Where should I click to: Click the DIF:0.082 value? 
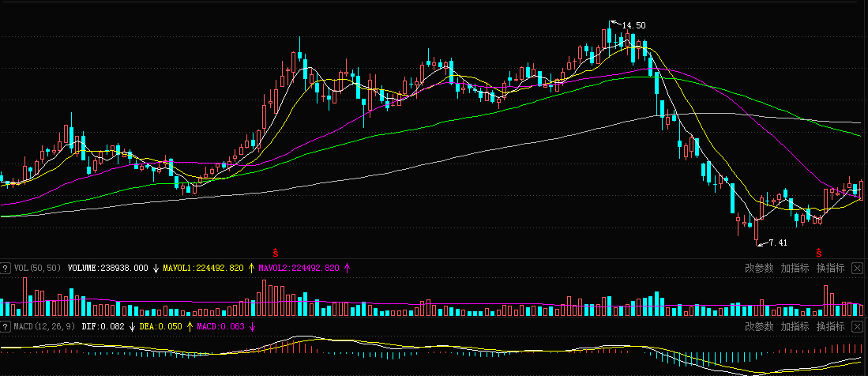(103, 326)
